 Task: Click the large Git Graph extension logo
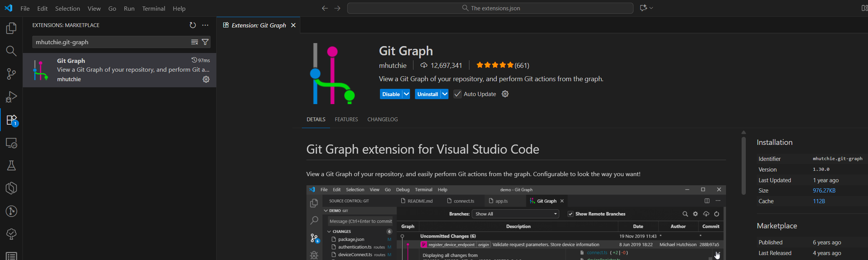[332, 74]
